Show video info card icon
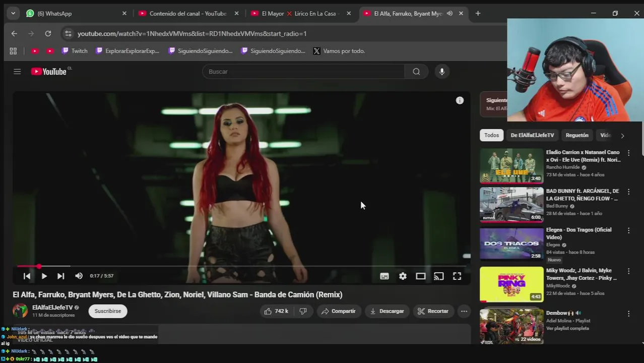The width and height of the screenshot is (644, 363). [x=460, y=100]
